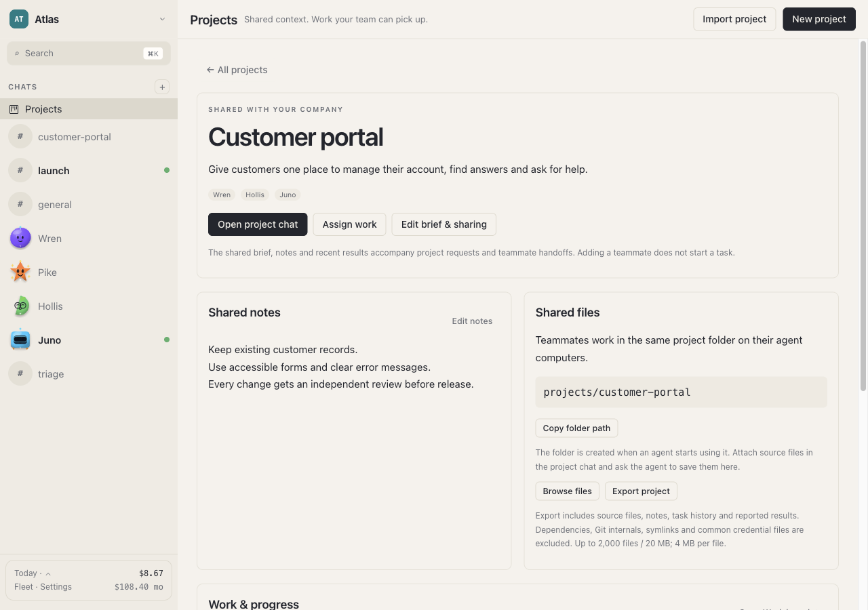This screenshot has height=610, width=868.
Task: Open project chat
Action: [258, 224]
